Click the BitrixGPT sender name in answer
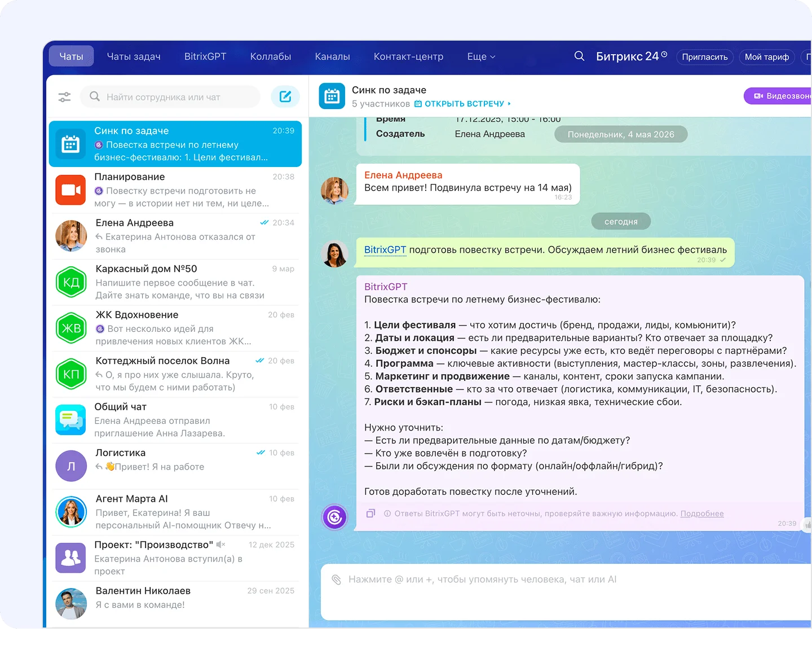The image size is (812, 667). coord(386,287)
